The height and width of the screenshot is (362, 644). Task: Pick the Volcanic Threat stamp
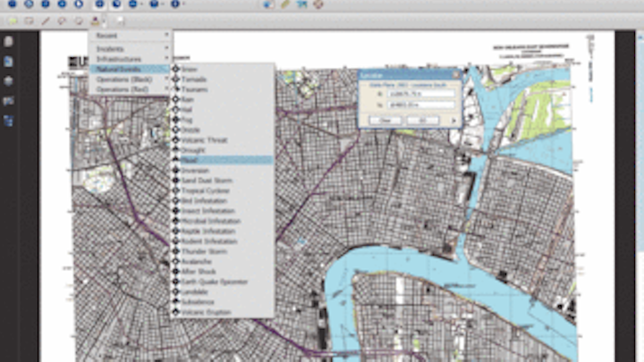tap(222, 140)
